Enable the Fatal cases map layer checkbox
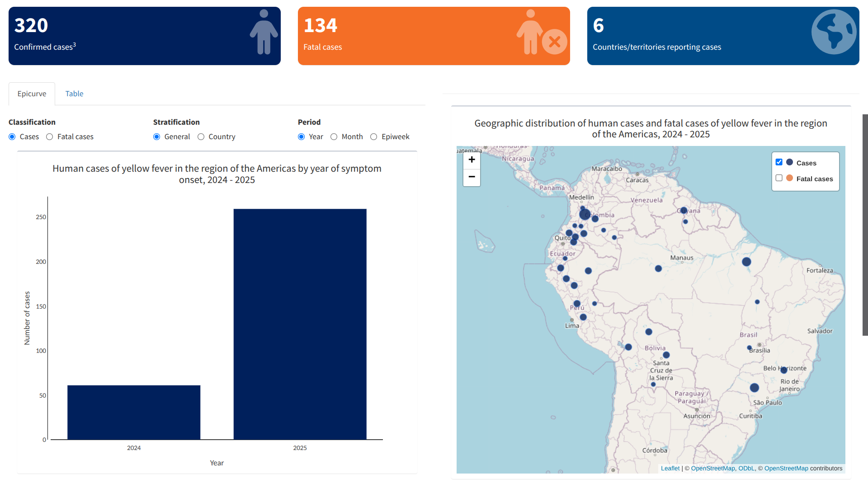 pyautogui.click(x=779, y=178)
